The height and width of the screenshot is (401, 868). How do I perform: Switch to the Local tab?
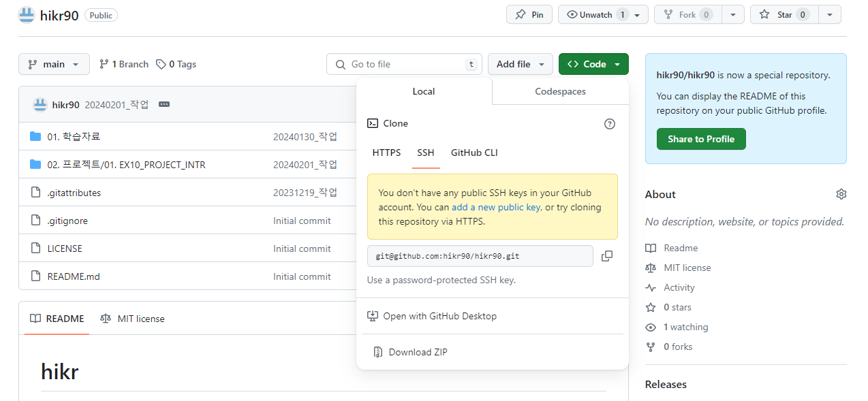point(424,91)
